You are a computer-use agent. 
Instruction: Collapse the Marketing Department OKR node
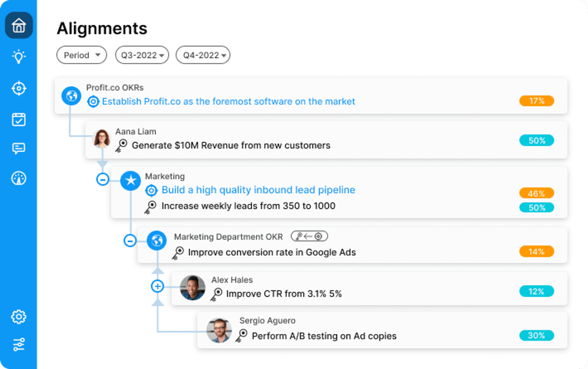click(130, 241)
